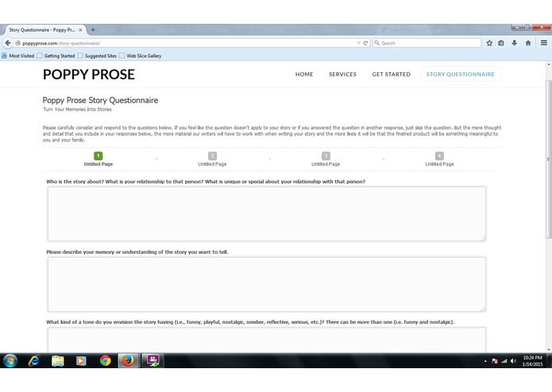Click the scrollbar down arrow
Image resolution: width=552 pixels, height=392 pixels.
(x=549, y=349)
